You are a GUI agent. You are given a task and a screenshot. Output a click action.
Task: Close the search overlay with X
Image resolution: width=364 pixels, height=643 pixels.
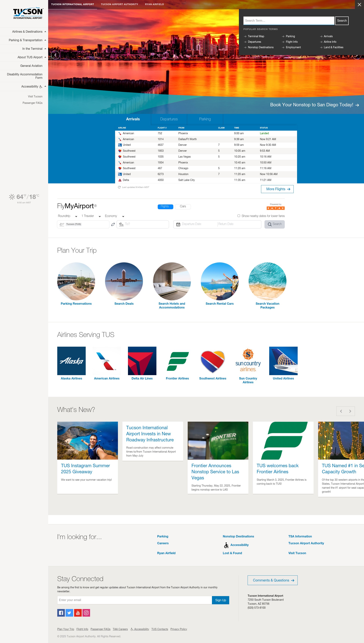tap(359, 5)
